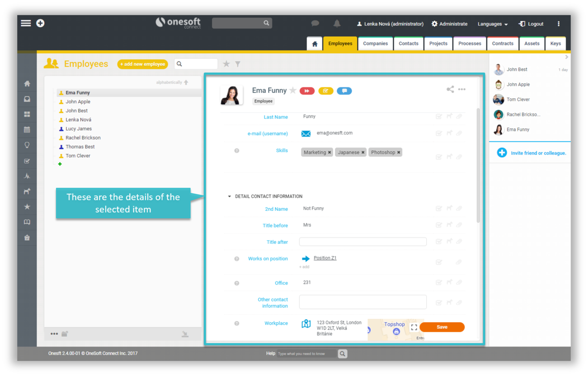This screenshot has width=588, height=376.
Task: Click the lightbulb icon in left sidebar
Action: coord(27,145)
